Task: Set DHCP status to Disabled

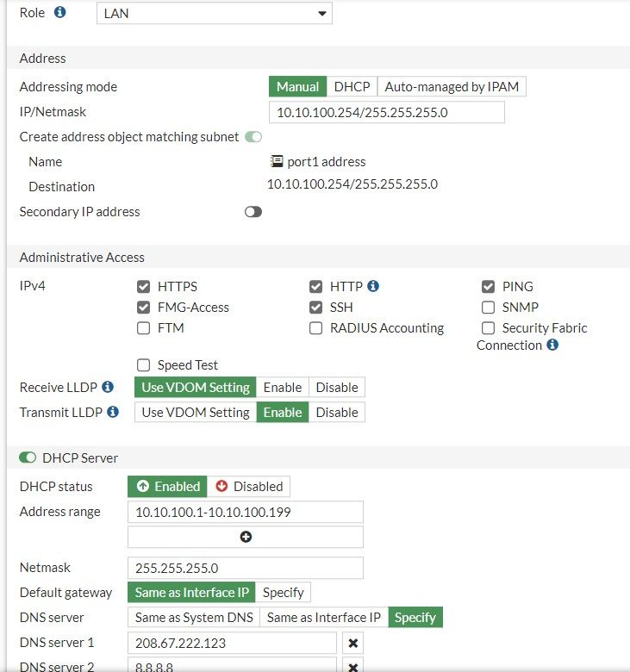Action: (x=249, y=487)
